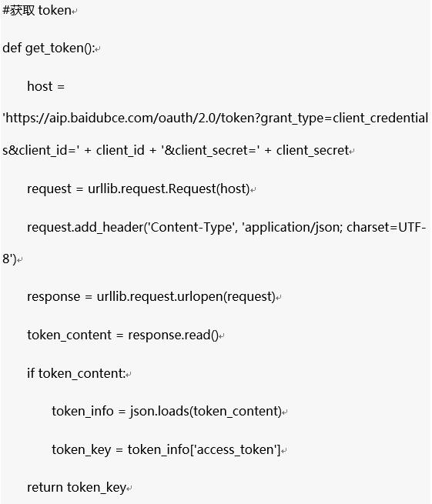Click 'if token_content:' conditional line

(x=76, y=373)
